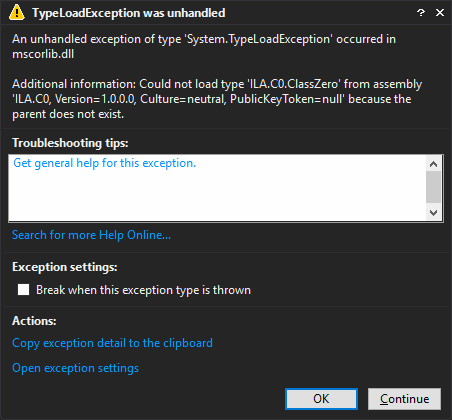Close the TypeLoadException dialog with X
Screen dimensions: 452x420
point(440,13)
